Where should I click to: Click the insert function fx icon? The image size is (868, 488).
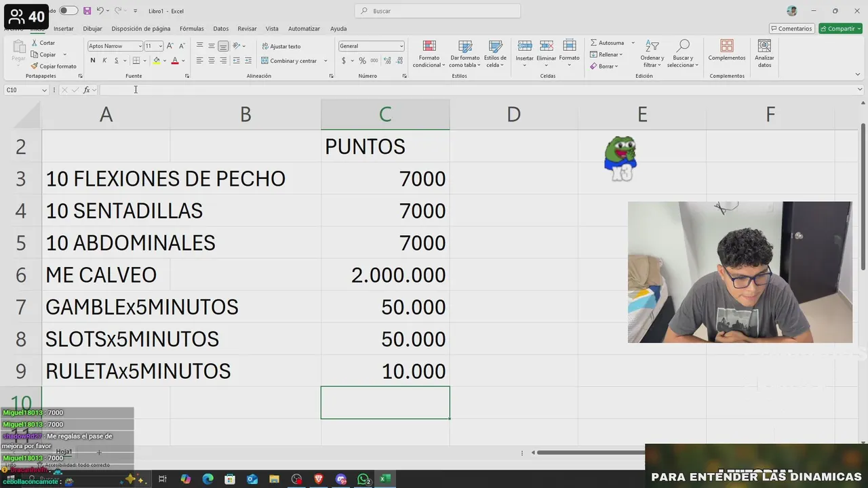point(86,90)
